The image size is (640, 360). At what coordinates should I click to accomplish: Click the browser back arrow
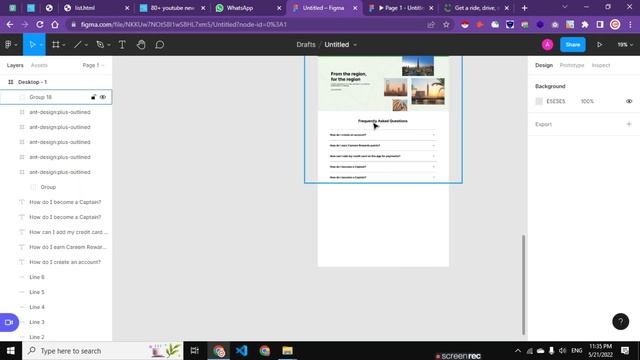(x=10, y=24)
